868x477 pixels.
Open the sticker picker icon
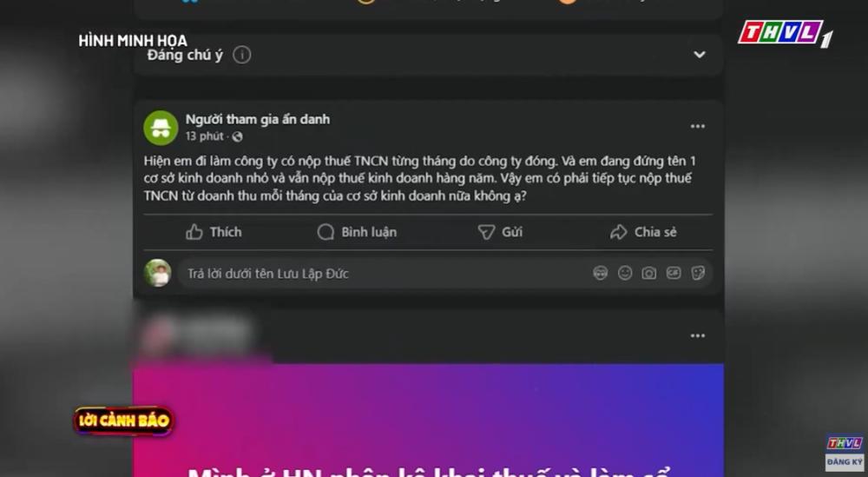[698, 273]
